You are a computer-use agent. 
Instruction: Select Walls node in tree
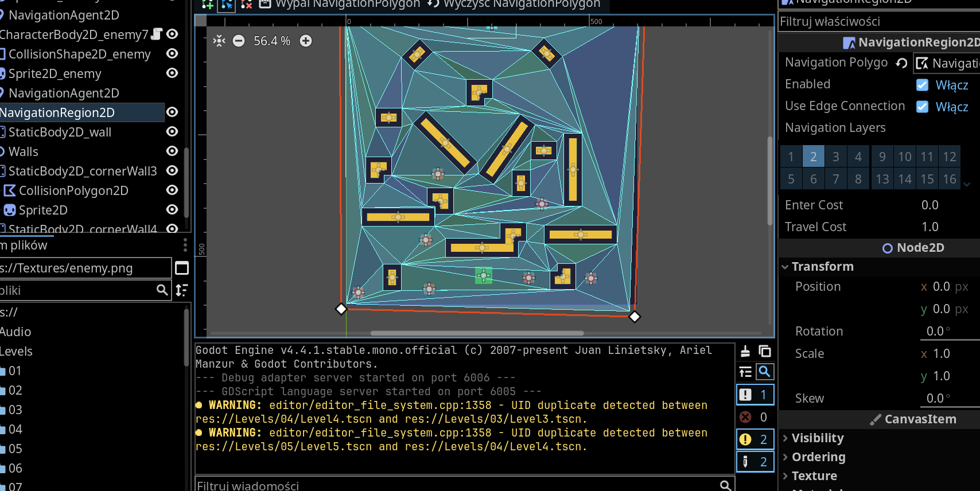23,151
